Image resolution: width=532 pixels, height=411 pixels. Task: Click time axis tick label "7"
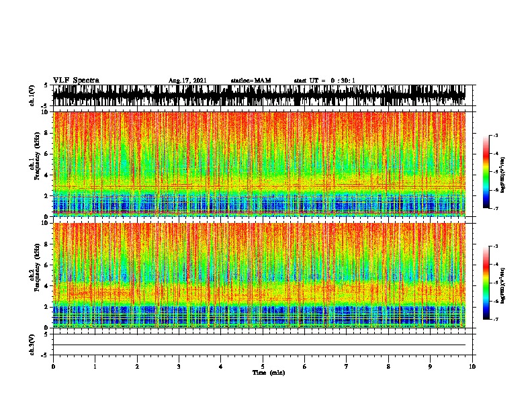click(x=347, y=367)
